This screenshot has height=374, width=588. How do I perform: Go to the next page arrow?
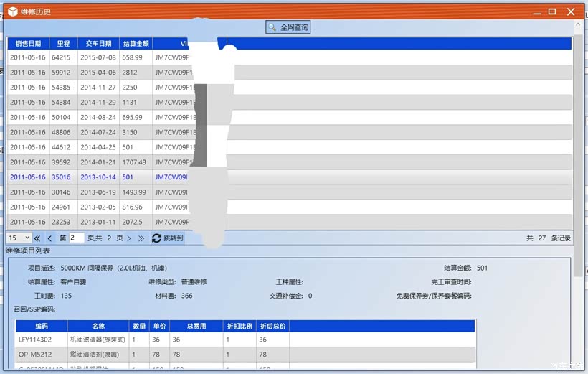[129, 238]
